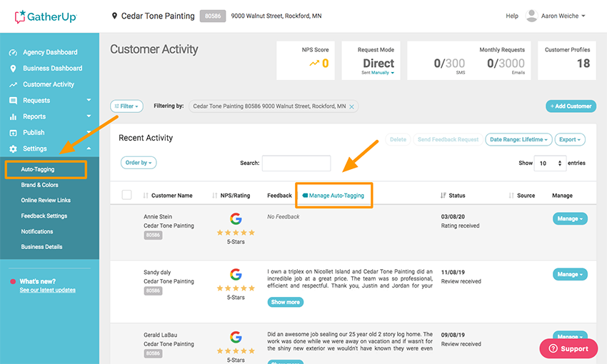Click Show more on Sandy daly's review
607x364 pixels.
[286, 302]
